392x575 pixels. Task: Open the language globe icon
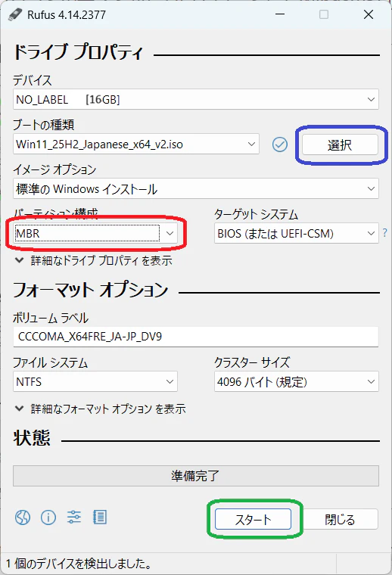point(23,517)
